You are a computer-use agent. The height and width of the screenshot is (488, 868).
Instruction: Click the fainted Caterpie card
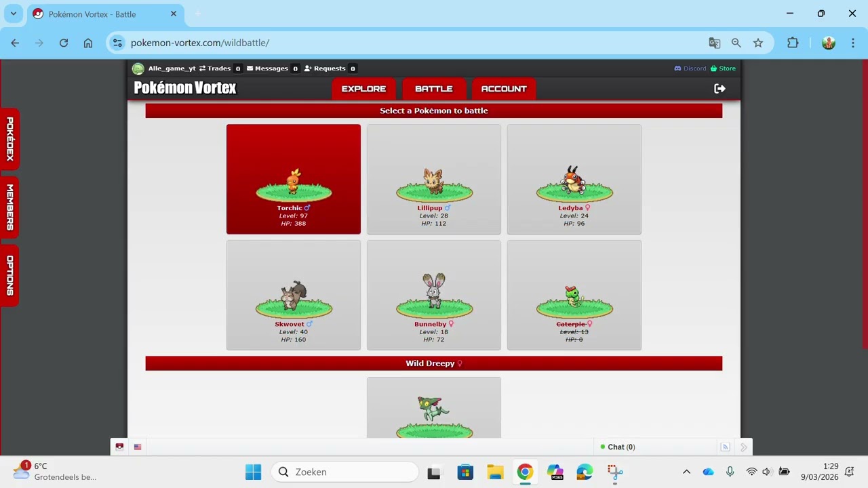[574, 295]
